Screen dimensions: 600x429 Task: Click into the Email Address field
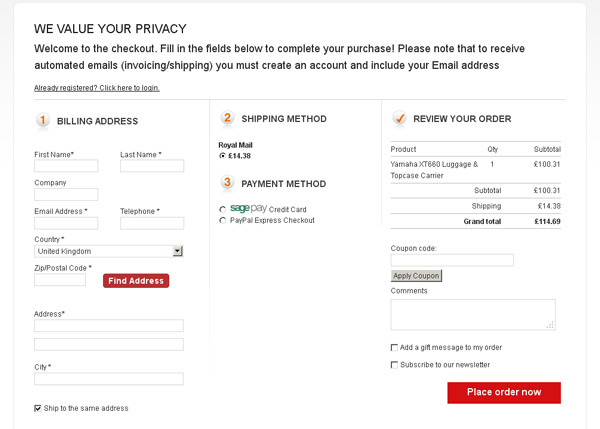[x=66, y=223]
